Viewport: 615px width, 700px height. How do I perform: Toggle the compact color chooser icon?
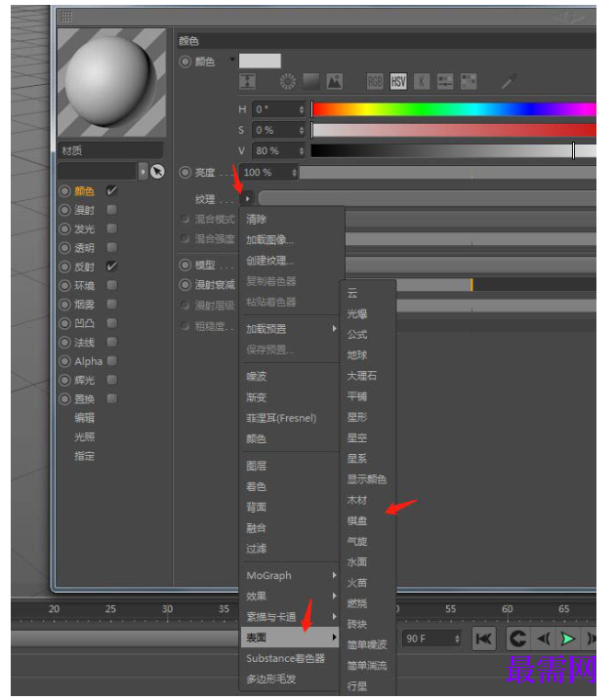click(247, 82)
